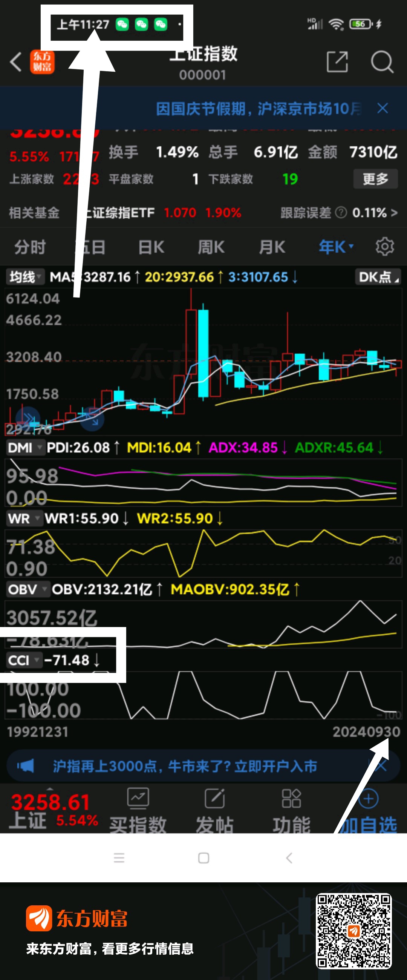Tap PDI:26.08 value
The width and height of the screenshot is (407, 980).
83,447
